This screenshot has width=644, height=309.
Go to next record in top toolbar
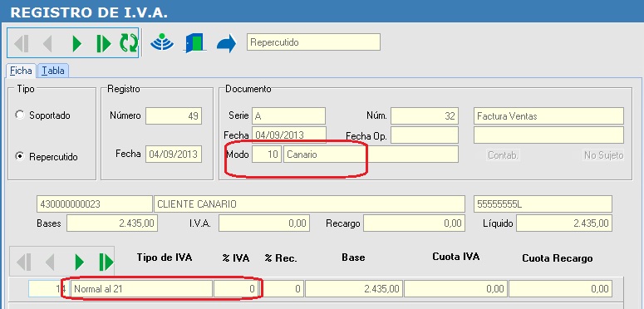click(76, 43)
